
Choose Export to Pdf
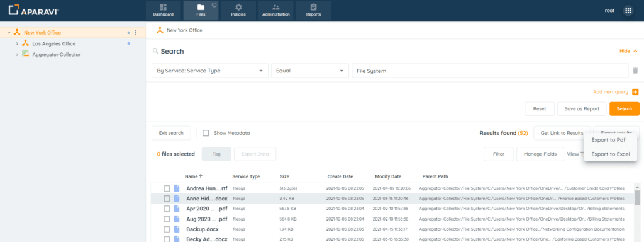point(608,140)
